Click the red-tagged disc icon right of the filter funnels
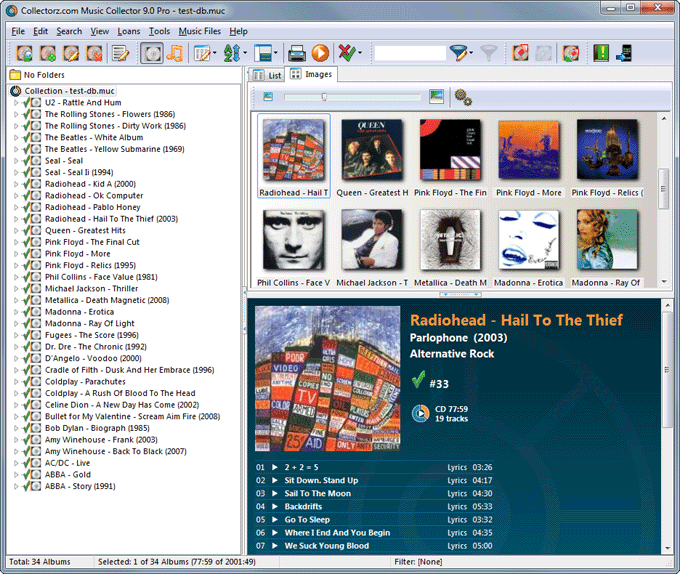 tap(520, 53)
